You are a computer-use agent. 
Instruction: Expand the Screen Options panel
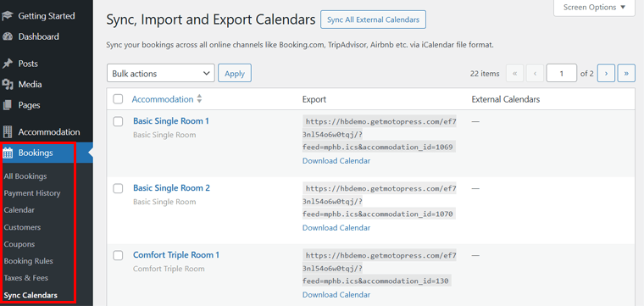[594, 8]
